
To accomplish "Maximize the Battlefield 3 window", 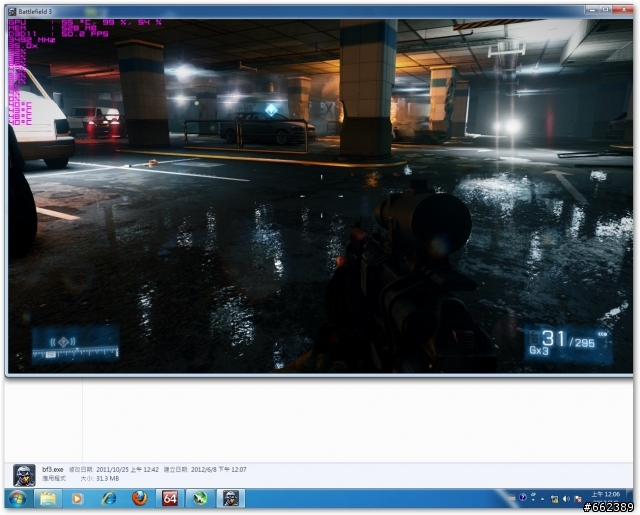I will 605,9.
